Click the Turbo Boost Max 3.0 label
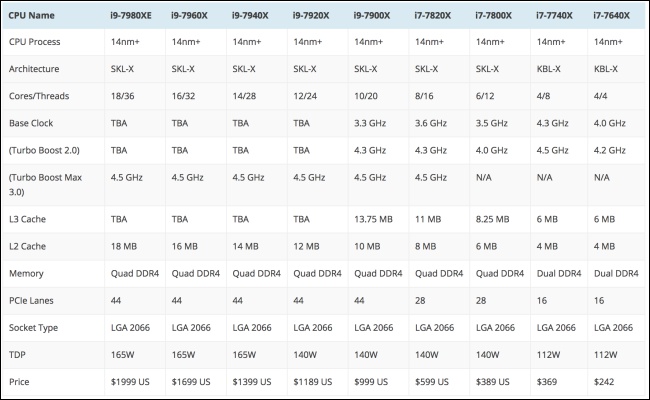The height and width of the screenshot is (400, 650). [45, 185]
